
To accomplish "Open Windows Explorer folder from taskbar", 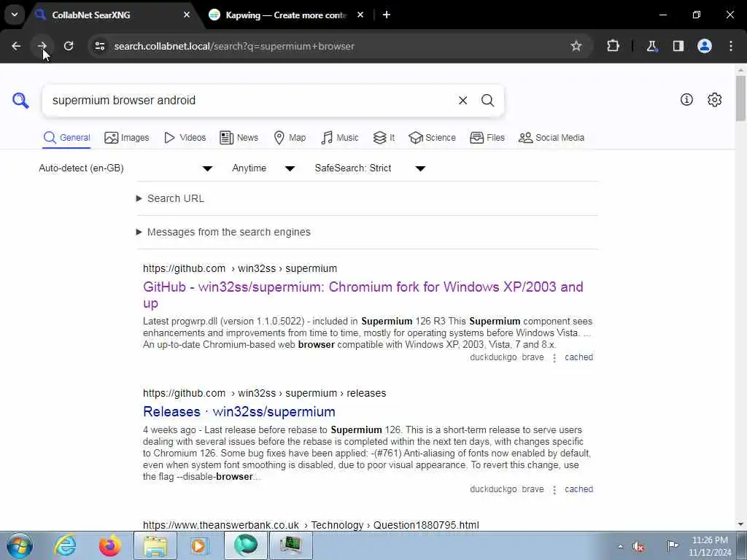I will pyautogui.click(x=155, y=545).
